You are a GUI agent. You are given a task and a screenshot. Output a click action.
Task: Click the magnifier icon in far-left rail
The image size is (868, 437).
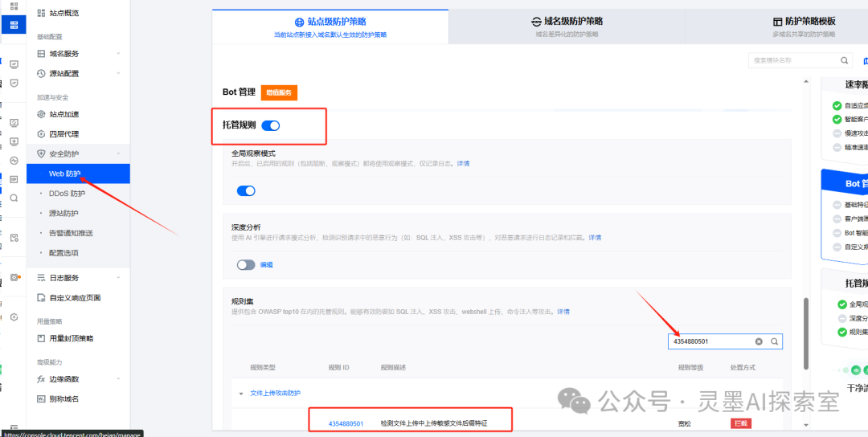click(14, 198)
